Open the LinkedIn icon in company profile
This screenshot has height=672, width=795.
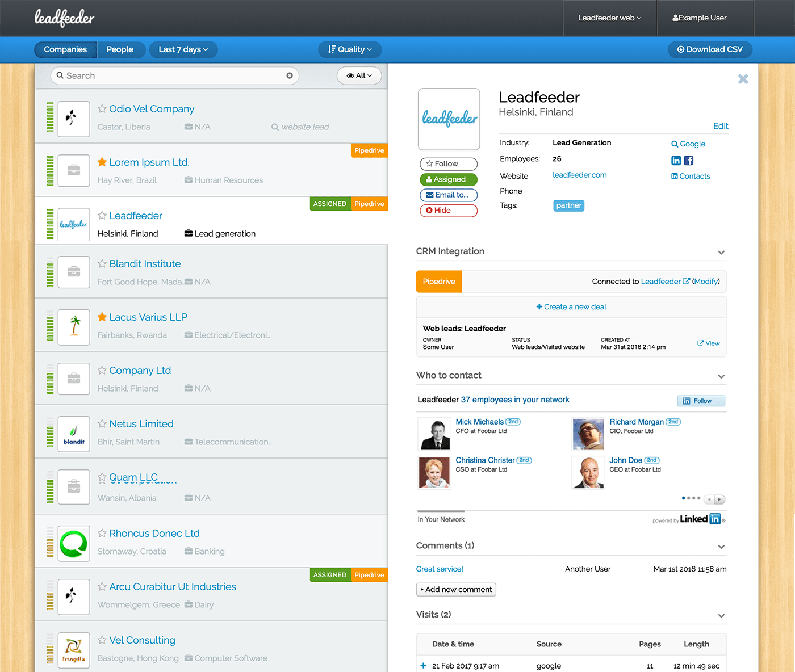point(676,161)
